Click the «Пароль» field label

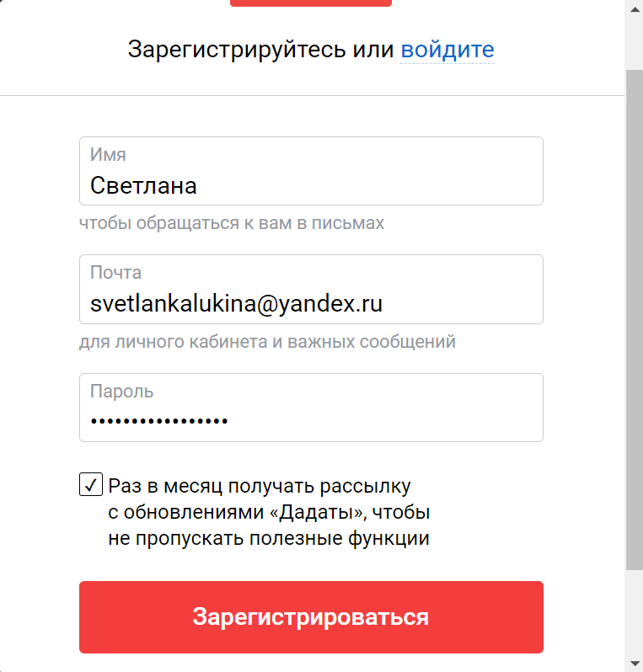pyautogui.click(x=121, y=392)
